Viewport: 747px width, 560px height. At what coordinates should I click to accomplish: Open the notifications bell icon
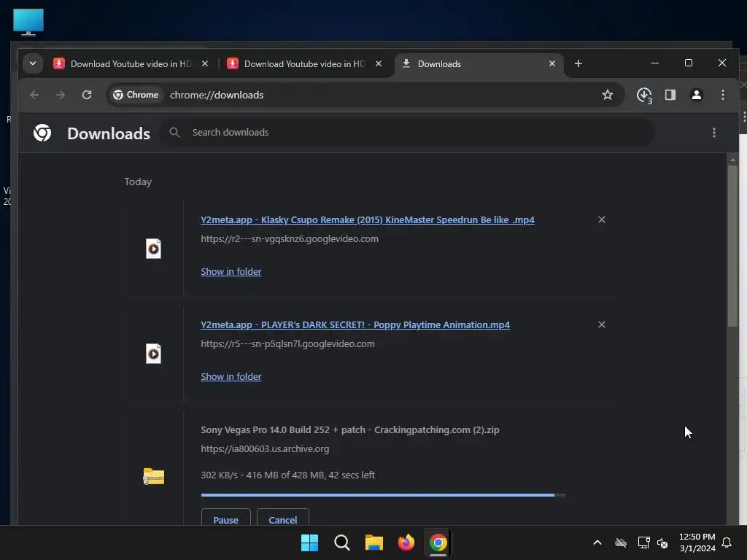[727, 542]
